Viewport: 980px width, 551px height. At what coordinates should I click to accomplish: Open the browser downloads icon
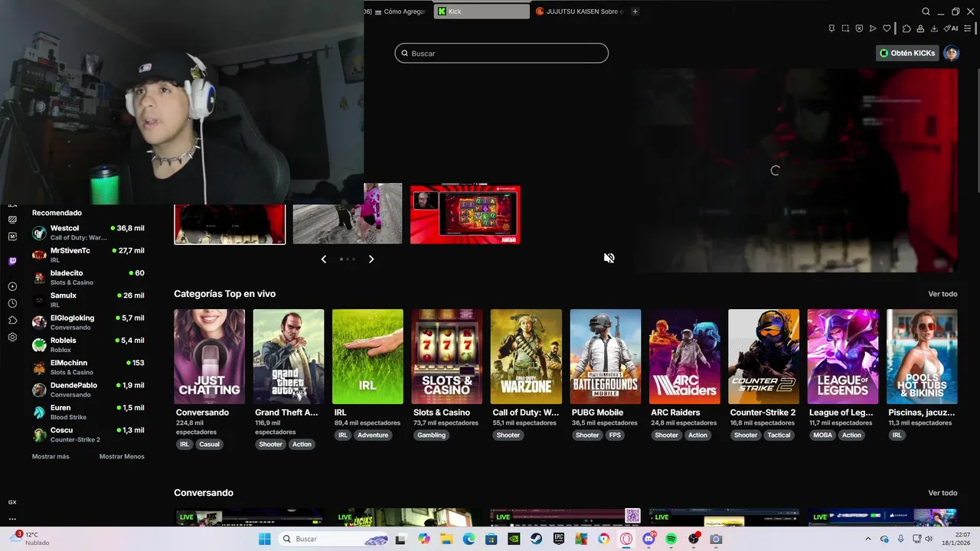pos(934,28)
